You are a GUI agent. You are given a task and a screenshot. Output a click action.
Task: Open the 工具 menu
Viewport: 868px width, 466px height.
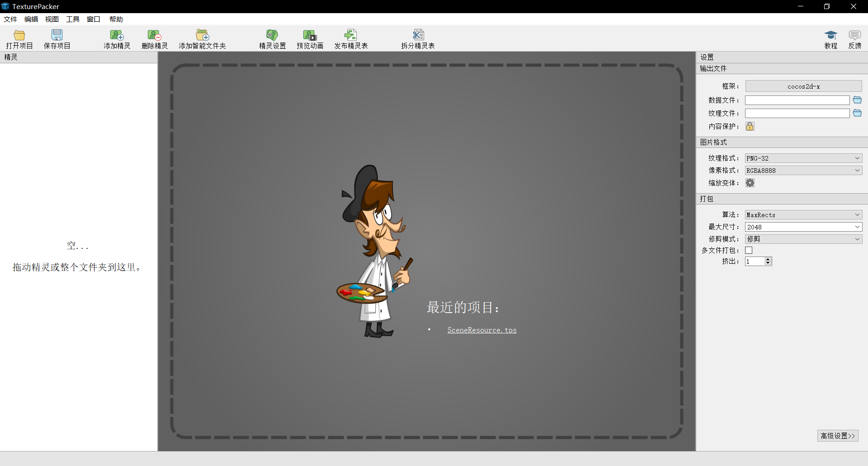pyautogui.click(x=72, y=19)
